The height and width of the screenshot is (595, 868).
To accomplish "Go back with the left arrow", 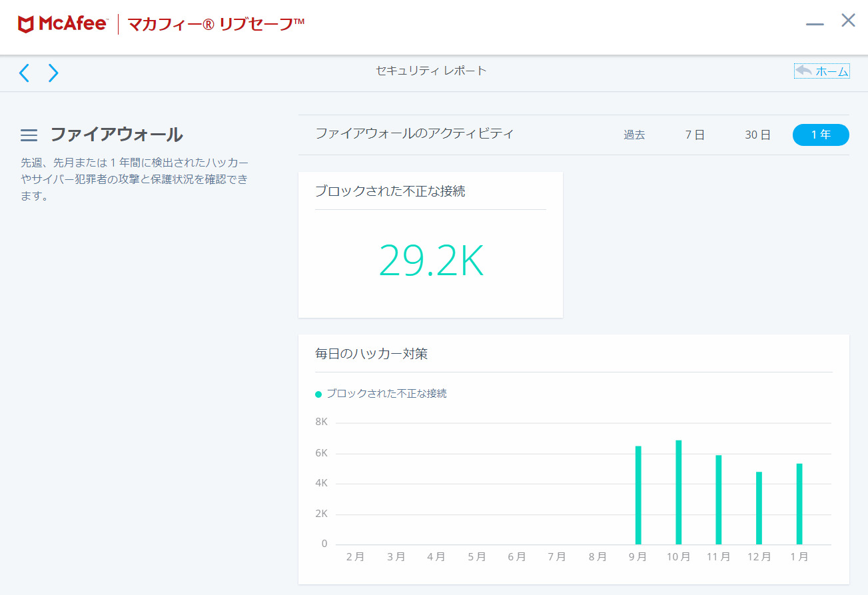I will [25, 73].
